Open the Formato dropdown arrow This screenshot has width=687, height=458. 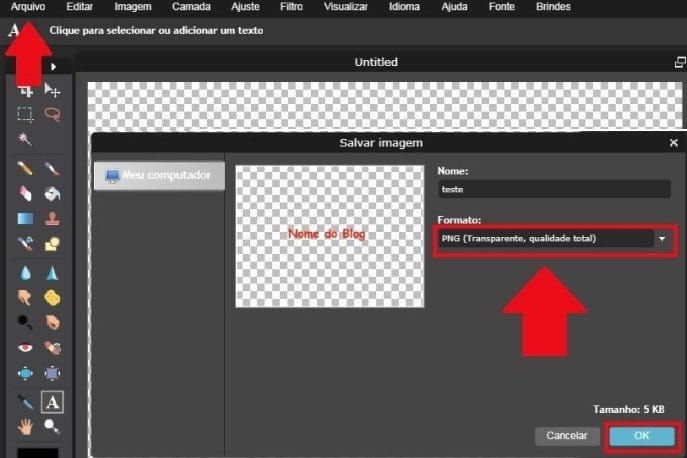click(x=662, y=239)
